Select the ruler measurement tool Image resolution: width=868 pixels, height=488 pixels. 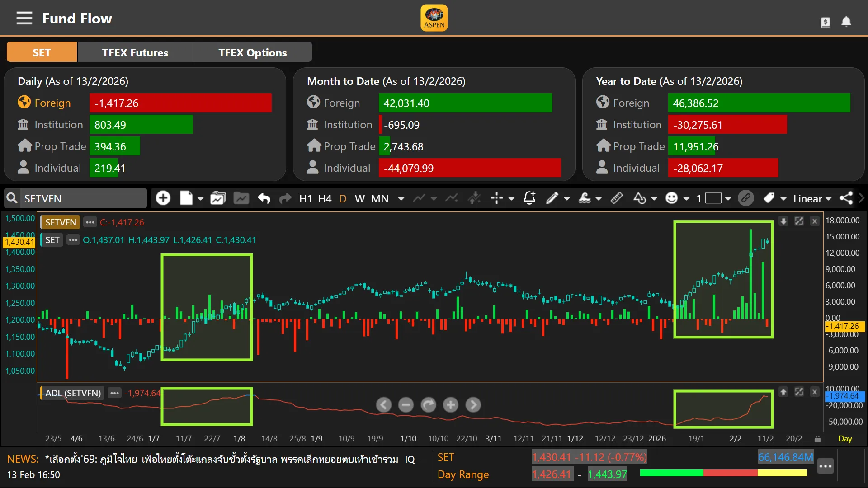click(617, 198)
